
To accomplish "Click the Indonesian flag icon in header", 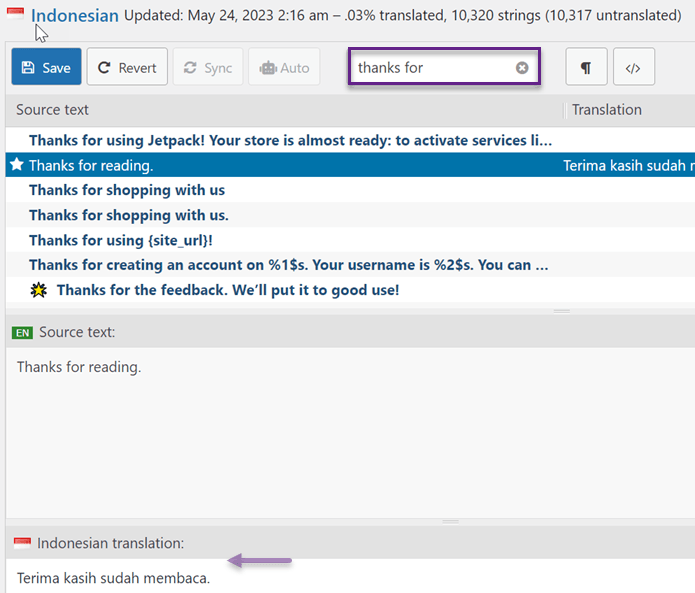I will coord(16,13).
